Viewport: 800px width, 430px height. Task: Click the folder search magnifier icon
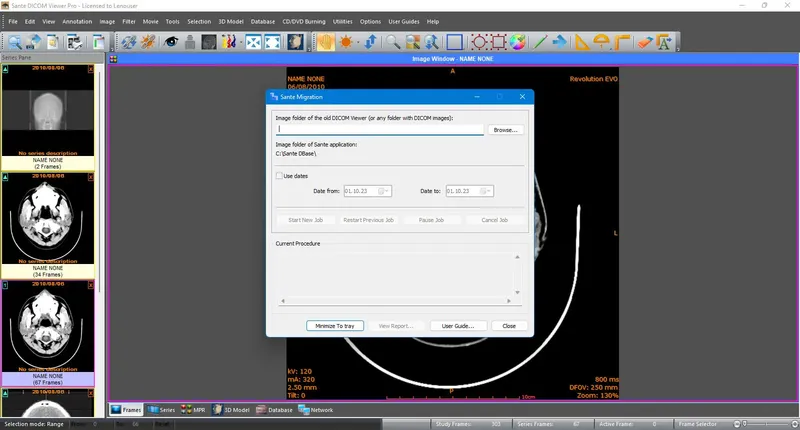pyautogui.click(x=14, y=42)
